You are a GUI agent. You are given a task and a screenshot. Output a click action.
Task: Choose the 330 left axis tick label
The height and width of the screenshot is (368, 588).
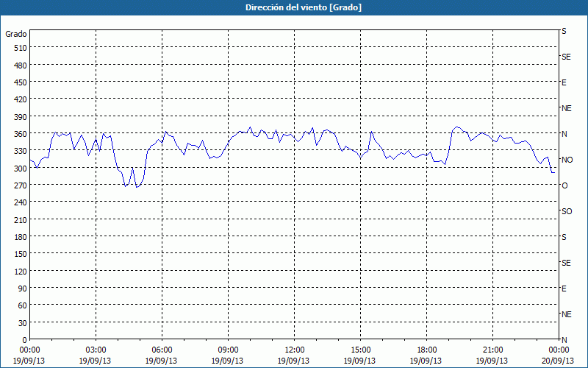21,151
